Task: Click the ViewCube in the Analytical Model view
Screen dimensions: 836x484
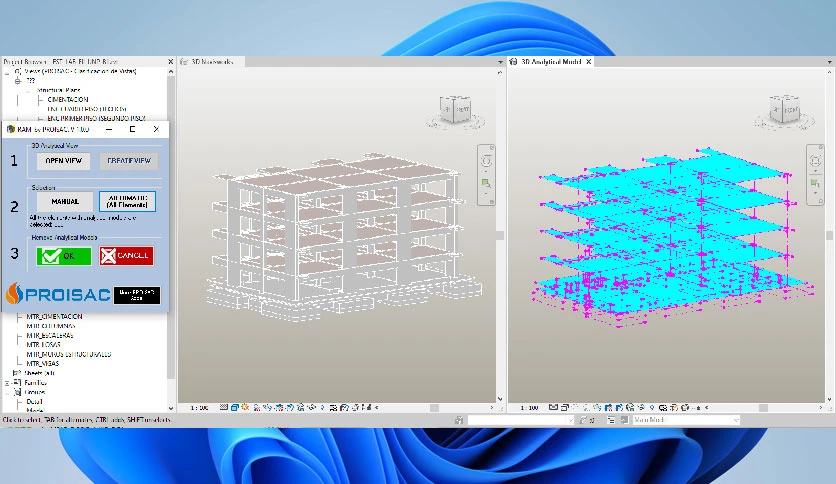Action: coord(784,110)
